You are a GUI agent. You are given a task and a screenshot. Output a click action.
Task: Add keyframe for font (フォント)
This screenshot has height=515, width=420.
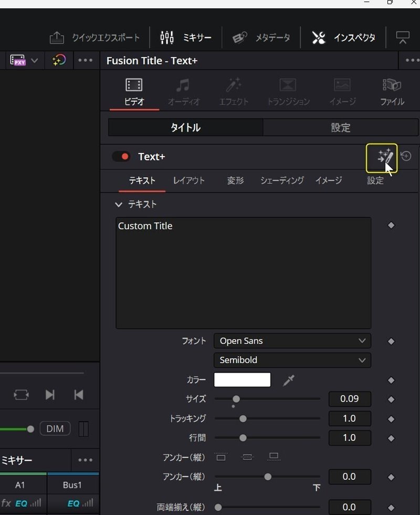pyautogui.click(x=391, y=342)
